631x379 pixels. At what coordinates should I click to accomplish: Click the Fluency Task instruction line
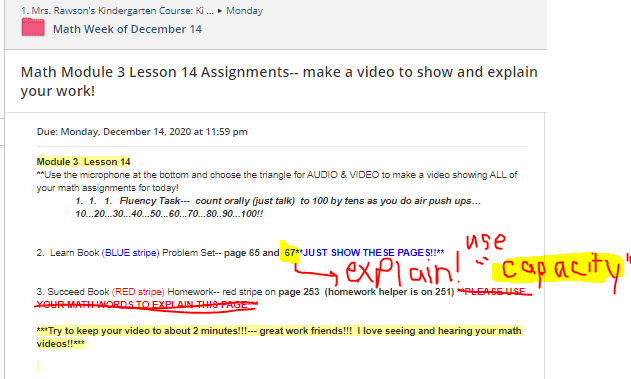tap(278, 207)
